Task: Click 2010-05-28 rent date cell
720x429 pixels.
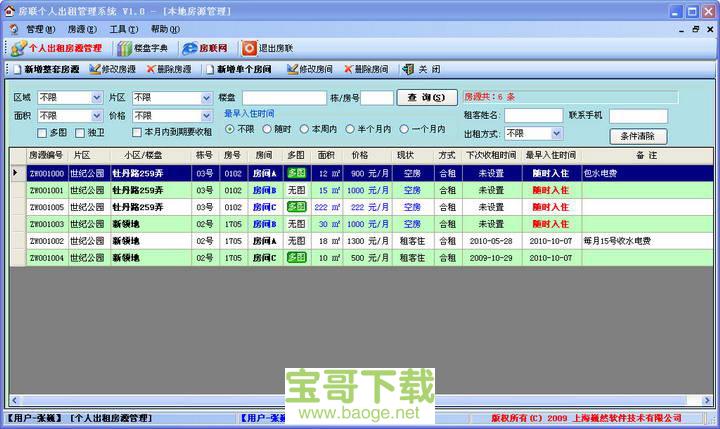Action: (x=491, y=241)
